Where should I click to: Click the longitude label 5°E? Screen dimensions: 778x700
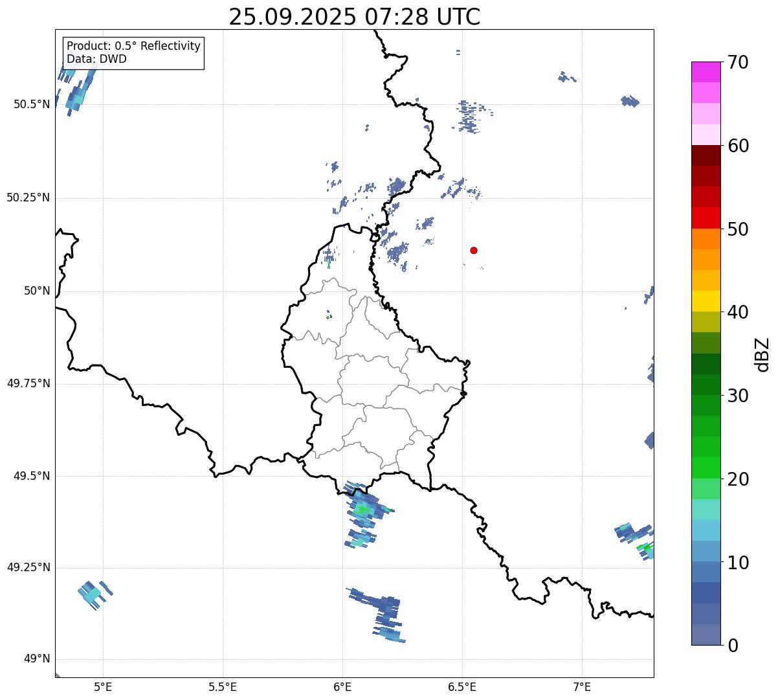tap(103, 687)
